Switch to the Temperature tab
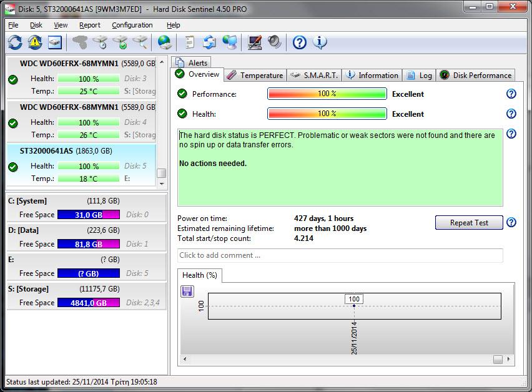This screenshot has width=532, height=392. 255,76
